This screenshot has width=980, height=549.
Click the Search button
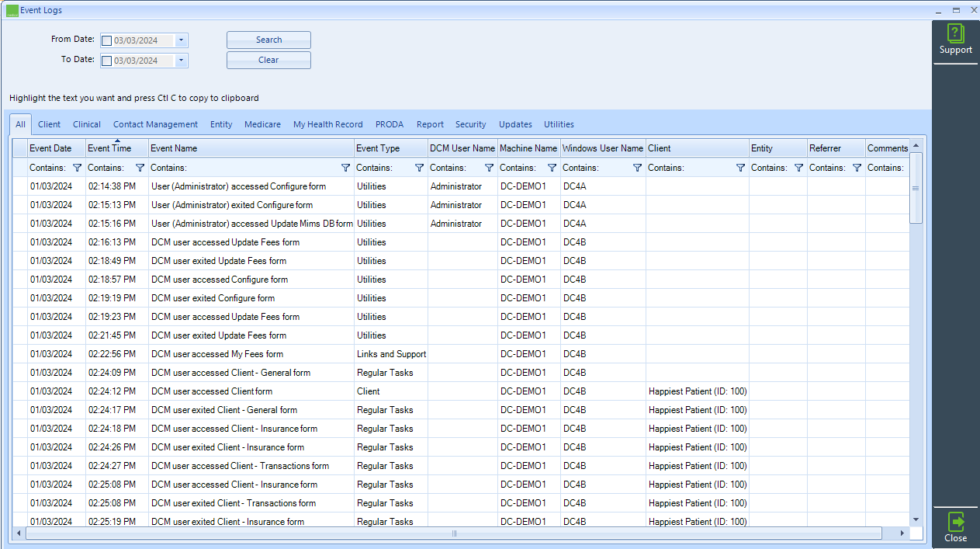(268, 40)
